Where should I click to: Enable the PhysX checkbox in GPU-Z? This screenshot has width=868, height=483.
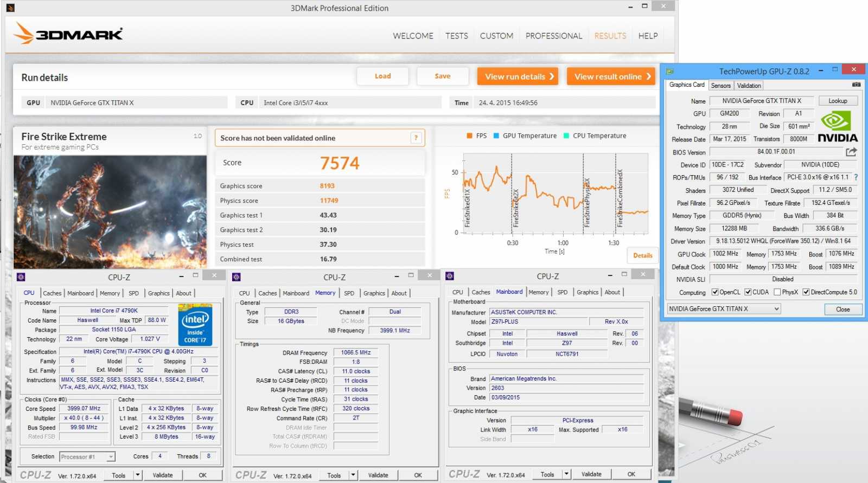(x=777, y=292)
